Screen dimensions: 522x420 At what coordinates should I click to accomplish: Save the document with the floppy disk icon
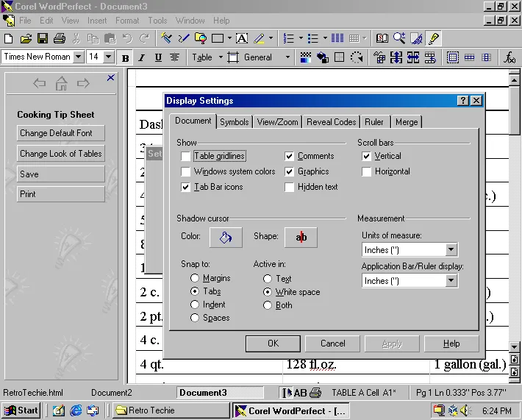(x=43, y=39)
